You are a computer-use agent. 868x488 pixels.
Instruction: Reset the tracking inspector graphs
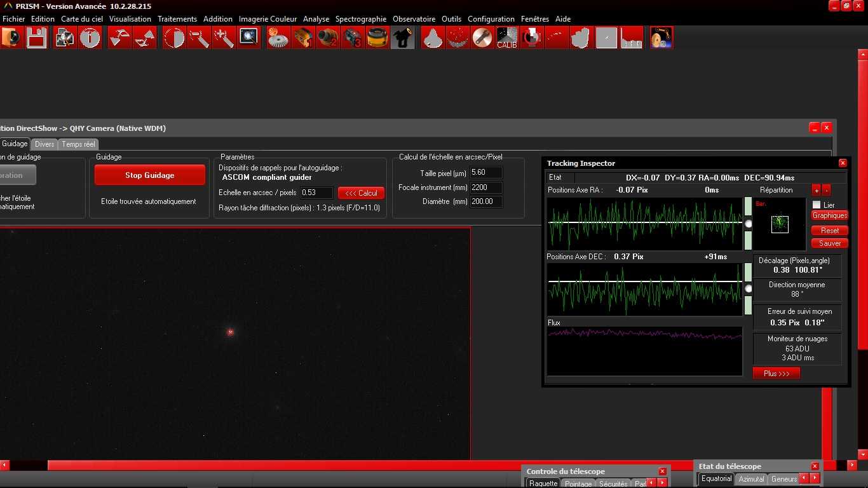pos(829,231)
